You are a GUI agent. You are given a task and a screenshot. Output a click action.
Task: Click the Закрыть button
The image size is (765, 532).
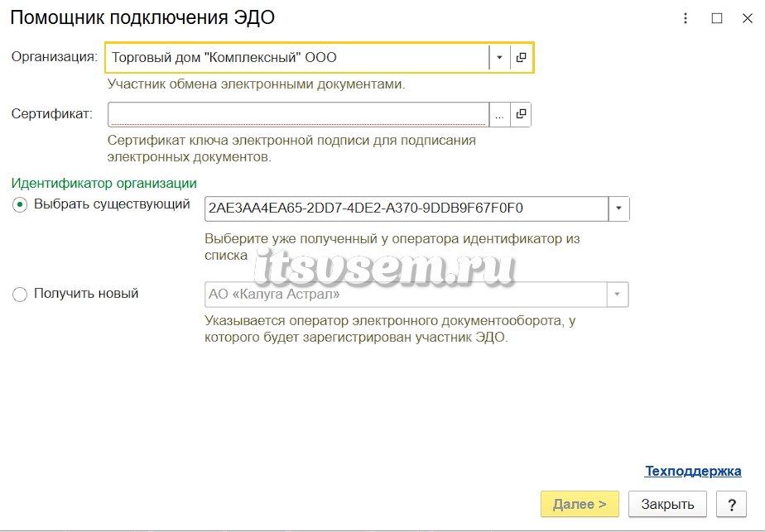[667, 504]
